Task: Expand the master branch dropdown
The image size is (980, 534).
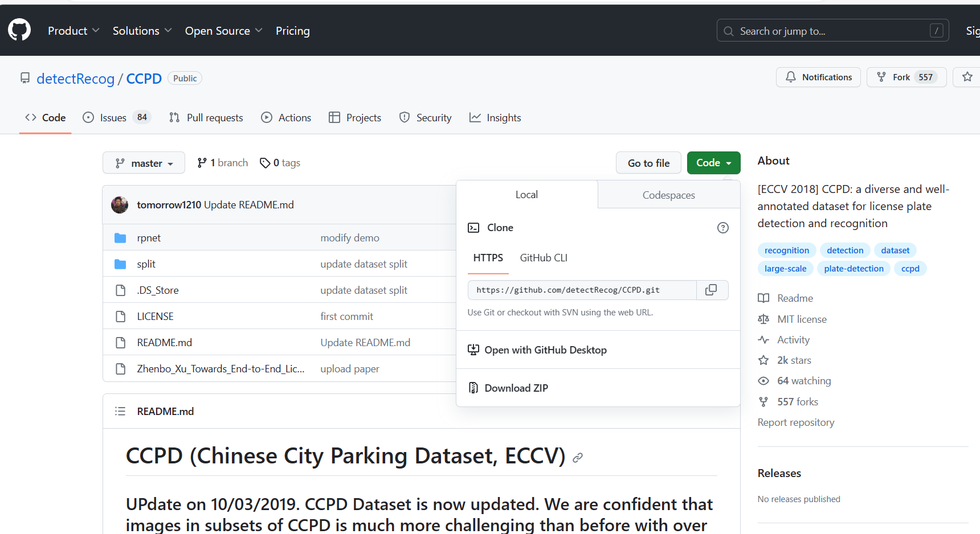Action: (144, 163)
